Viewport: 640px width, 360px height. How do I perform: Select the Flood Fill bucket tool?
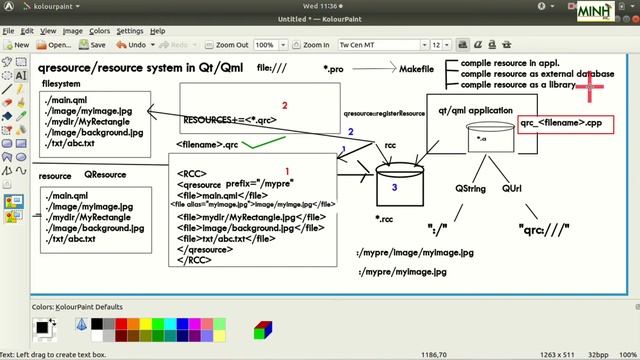coord(7,116)
